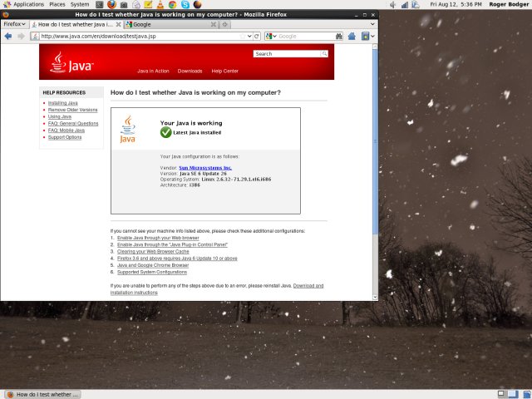
Task: Click the forward navigation arrow
Action: pos(21,36)
